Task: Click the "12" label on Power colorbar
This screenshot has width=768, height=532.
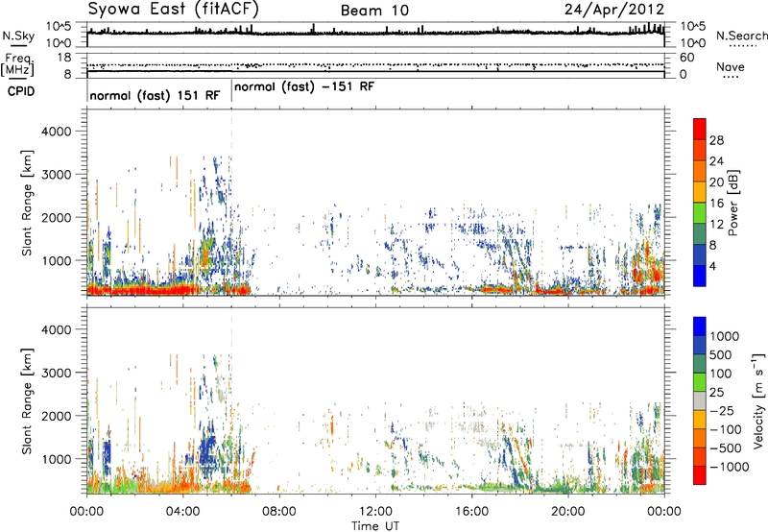Action: [716, 224]
